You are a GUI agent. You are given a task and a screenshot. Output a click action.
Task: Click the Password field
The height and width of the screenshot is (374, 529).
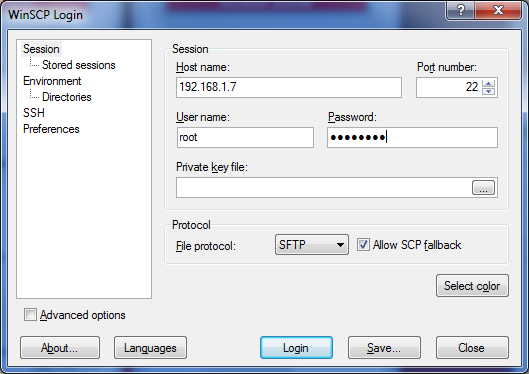click(412, 137)
